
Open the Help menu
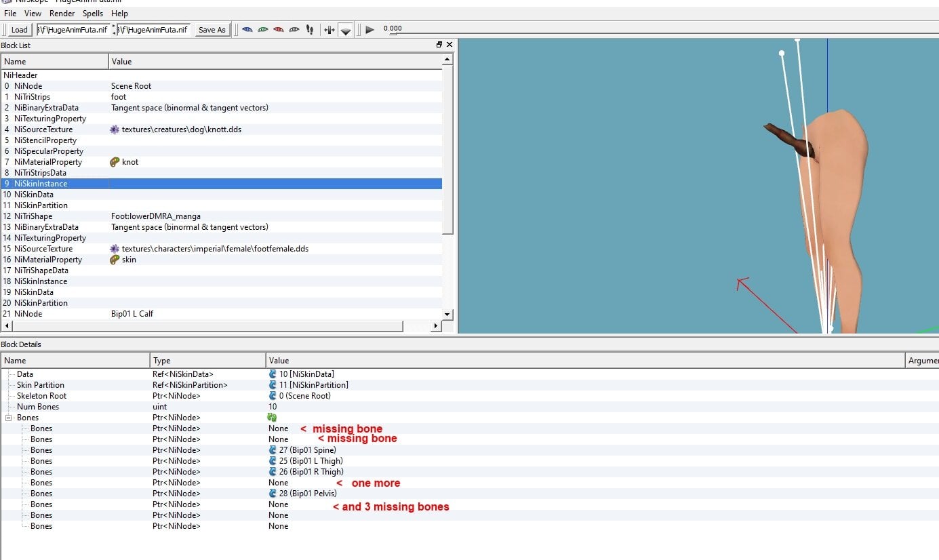click(x=119, y=14)
